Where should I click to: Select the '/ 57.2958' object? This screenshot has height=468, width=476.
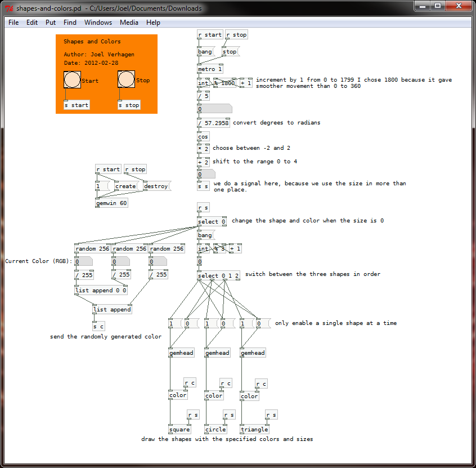(x=213, y=123)
